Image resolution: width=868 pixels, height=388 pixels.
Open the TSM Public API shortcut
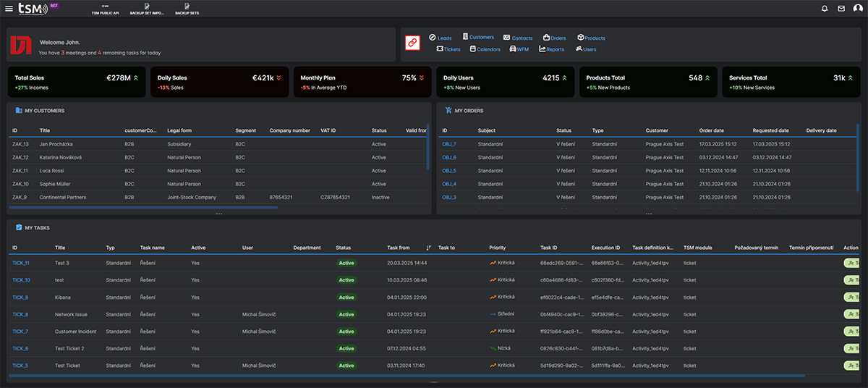click(106, 9)
